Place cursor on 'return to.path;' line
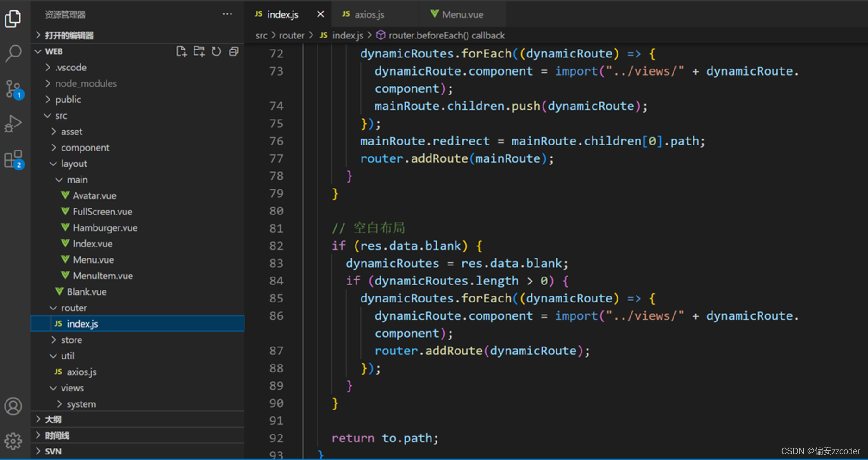 pyautogui.click(x=385, y=438)
